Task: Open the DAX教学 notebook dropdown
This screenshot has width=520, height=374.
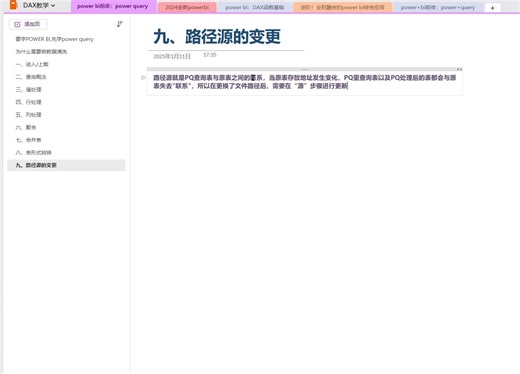Action: click(x=39, y=5)
